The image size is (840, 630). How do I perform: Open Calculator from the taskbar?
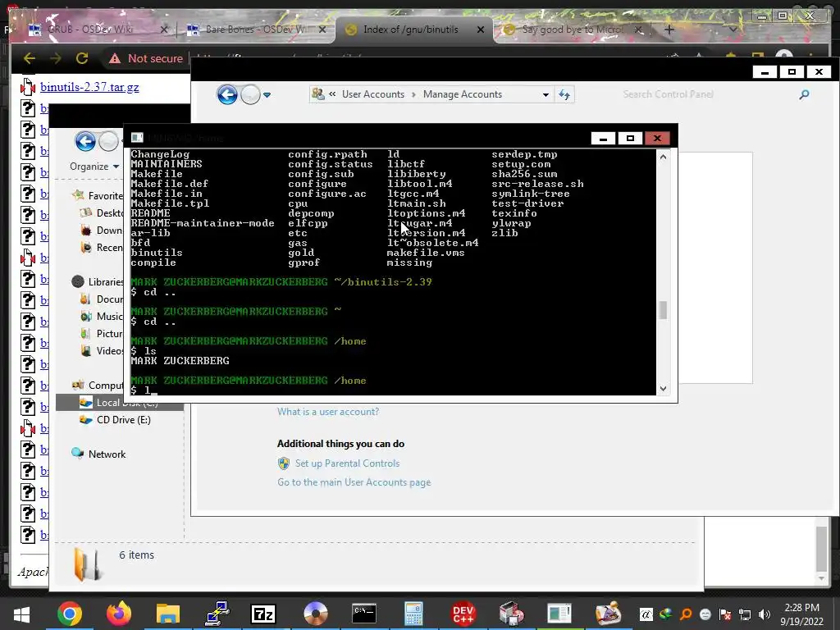coord(413,614)
